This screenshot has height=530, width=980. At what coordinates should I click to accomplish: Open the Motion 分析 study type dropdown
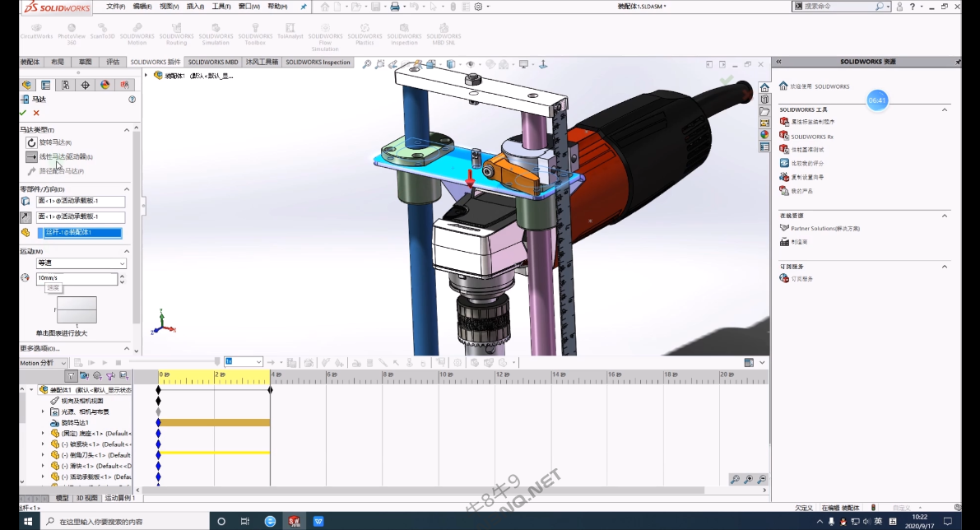coord(43,363)
